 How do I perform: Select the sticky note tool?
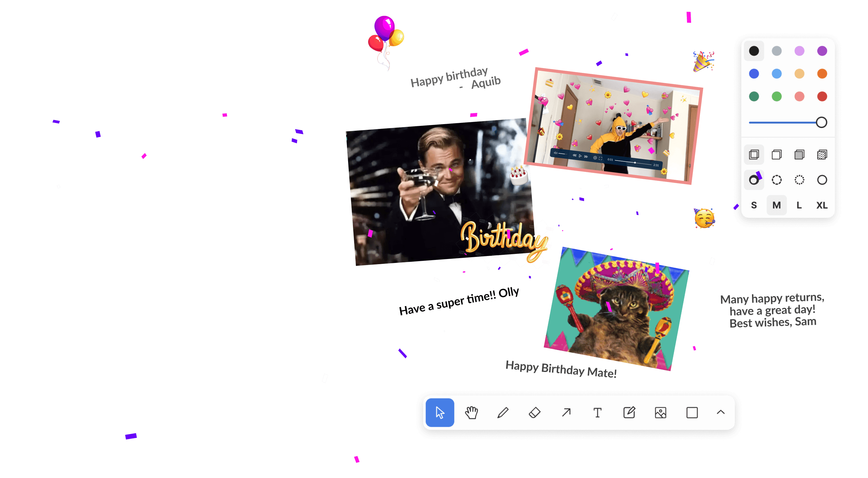tap(629, 412)
